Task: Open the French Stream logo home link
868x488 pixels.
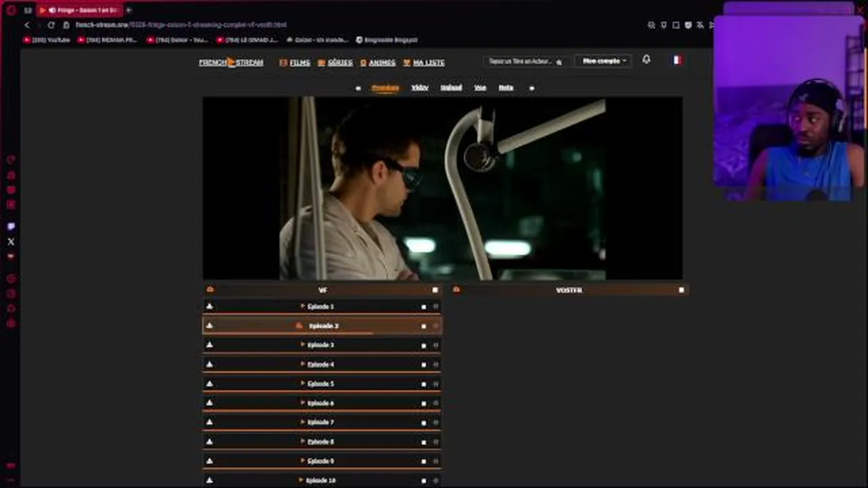Action: tap(231, 62)
